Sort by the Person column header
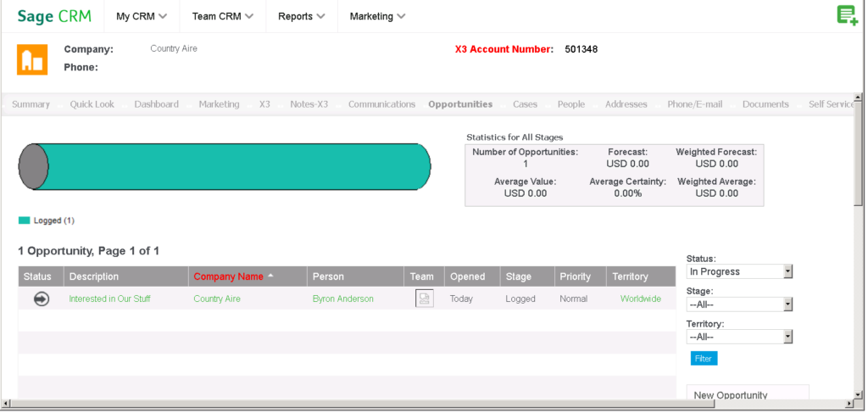868x413 pixels. click(328, 276)
